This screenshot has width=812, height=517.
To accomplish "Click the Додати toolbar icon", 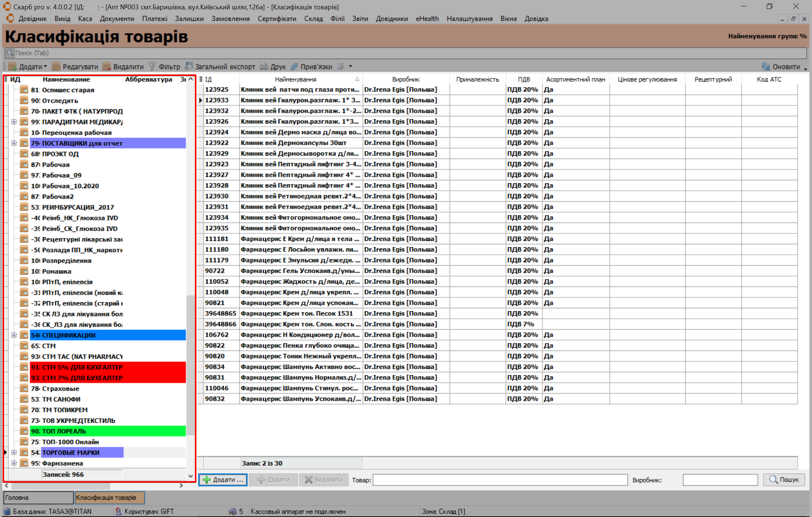I will coord(13,67).
